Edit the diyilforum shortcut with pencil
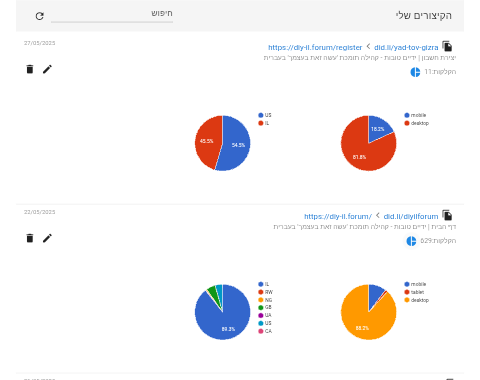Viewport: 480px width, 380px height. [x=47, y=238]
